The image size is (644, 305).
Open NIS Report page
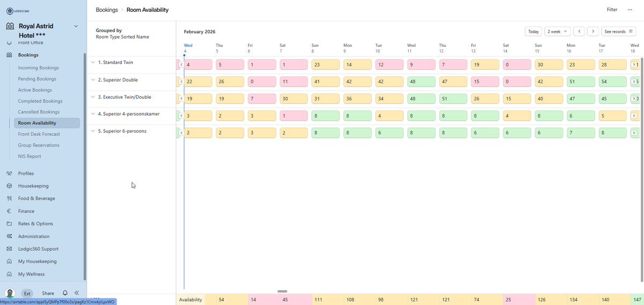click(x=30, y=156)
